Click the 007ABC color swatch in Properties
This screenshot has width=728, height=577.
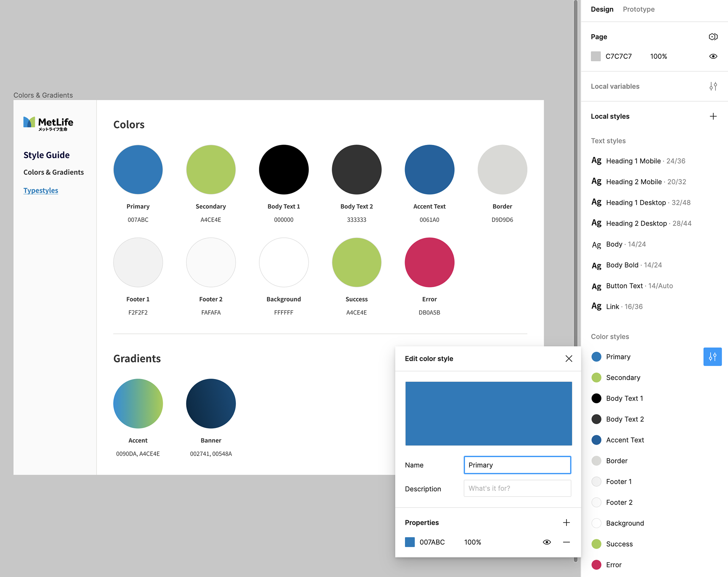(x=409, y=542)
